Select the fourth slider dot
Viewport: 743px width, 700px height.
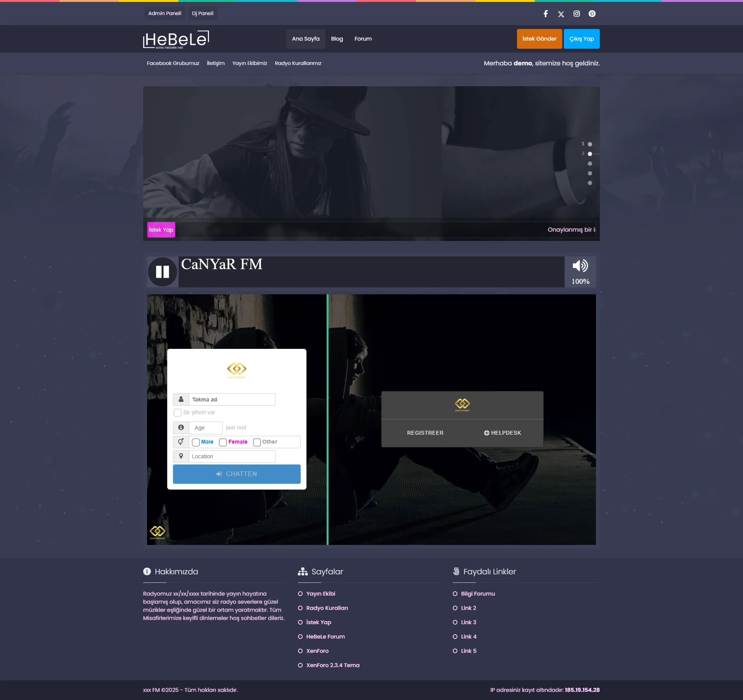pos(590,173)
